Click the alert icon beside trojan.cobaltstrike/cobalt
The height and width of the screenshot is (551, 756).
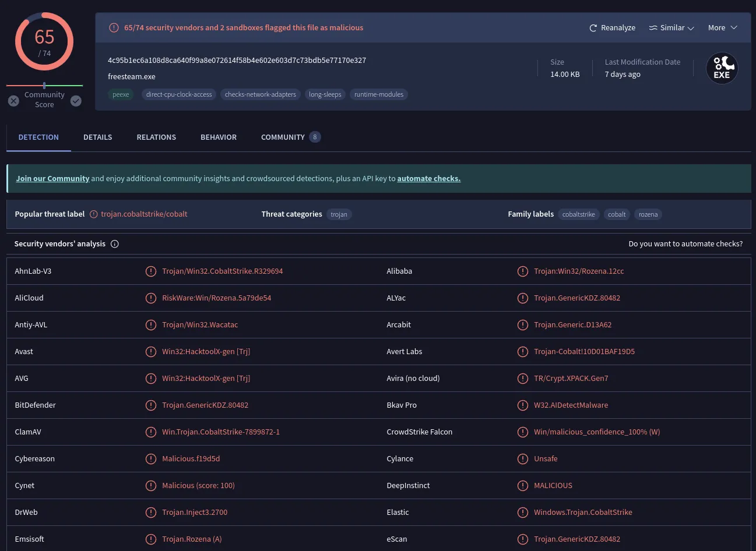coord(93,214)
